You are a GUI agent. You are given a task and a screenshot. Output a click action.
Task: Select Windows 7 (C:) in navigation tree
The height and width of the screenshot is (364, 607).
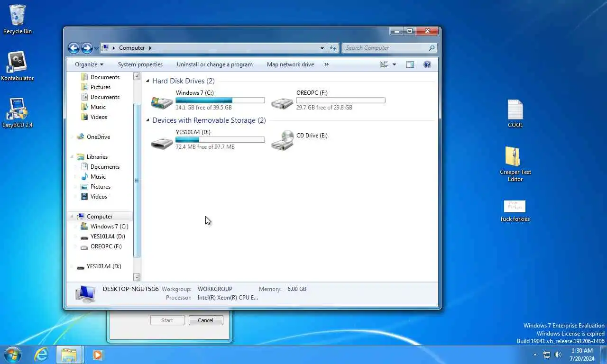(109, 227)
